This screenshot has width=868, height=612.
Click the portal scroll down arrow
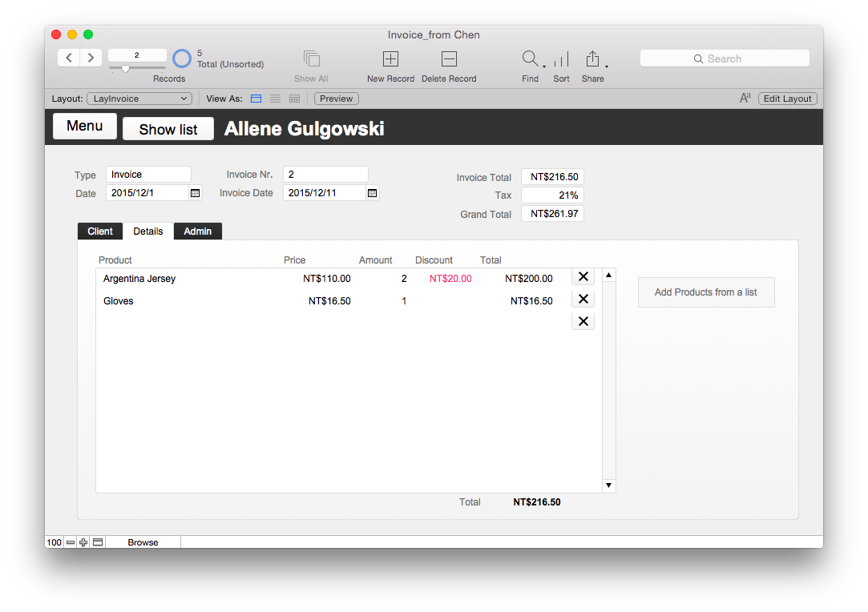click(x=609, y=485)
